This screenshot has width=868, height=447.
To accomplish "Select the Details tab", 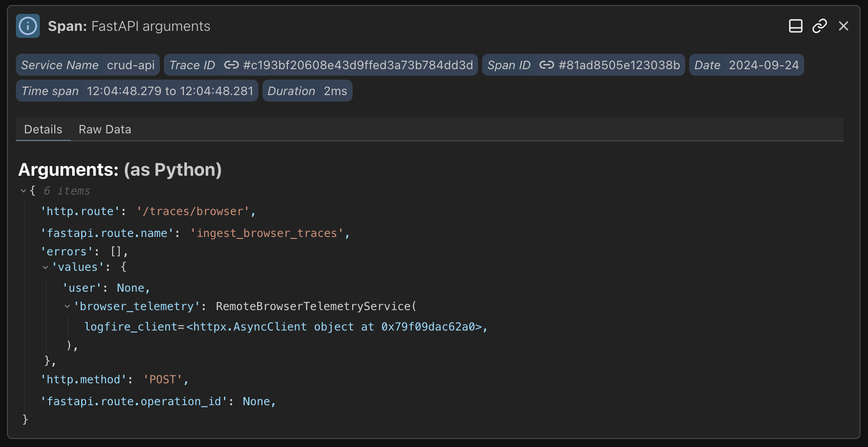I will [43, 129].
